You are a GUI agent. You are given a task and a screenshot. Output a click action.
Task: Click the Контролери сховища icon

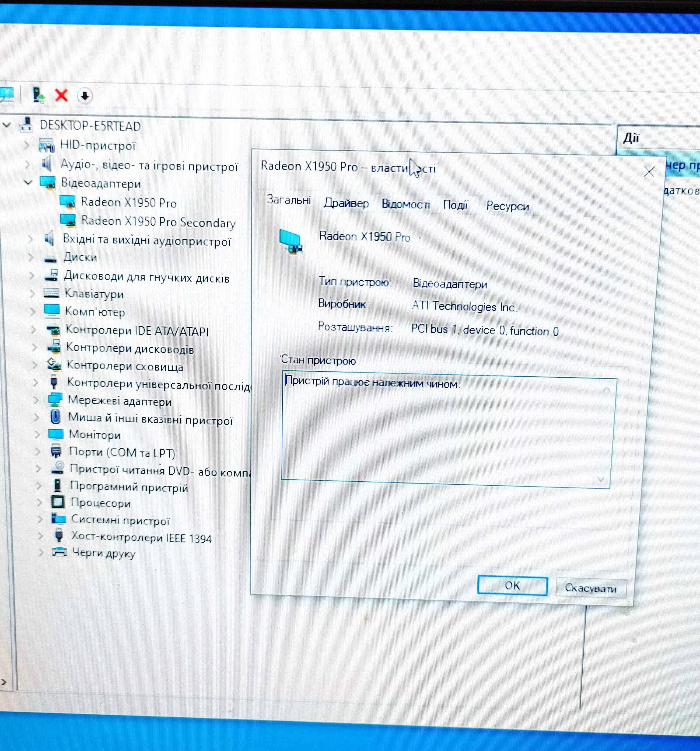(x=54, y=365)
